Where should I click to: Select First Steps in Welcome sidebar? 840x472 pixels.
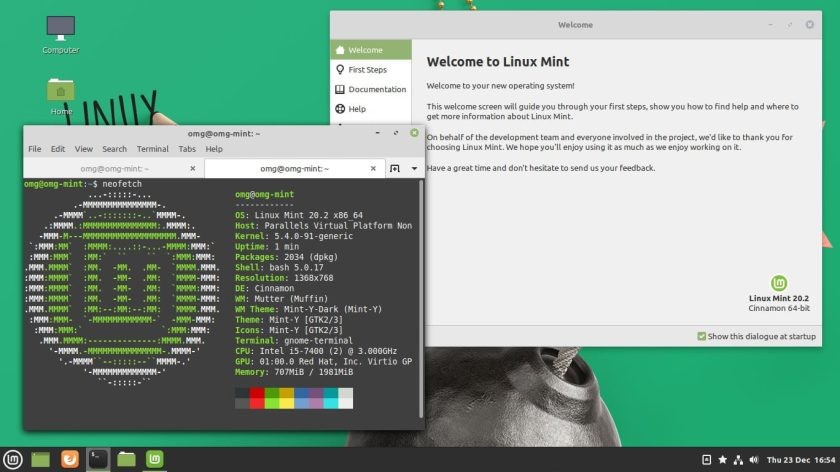click(x=367, y=70)
